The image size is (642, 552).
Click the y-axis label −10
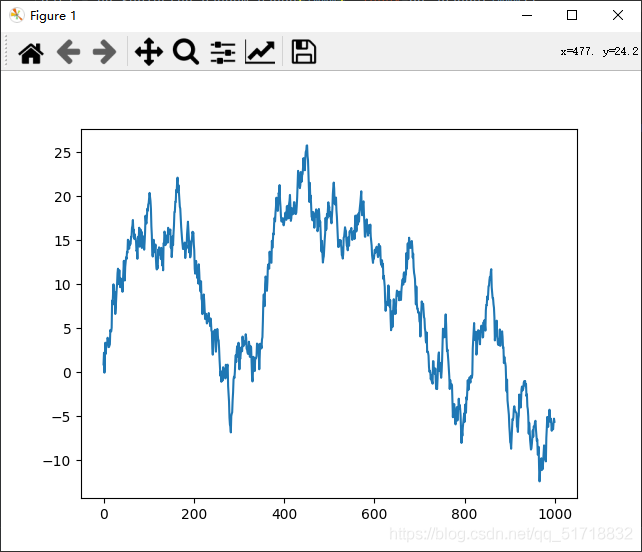pyautogui.click(x=57, y=461)
